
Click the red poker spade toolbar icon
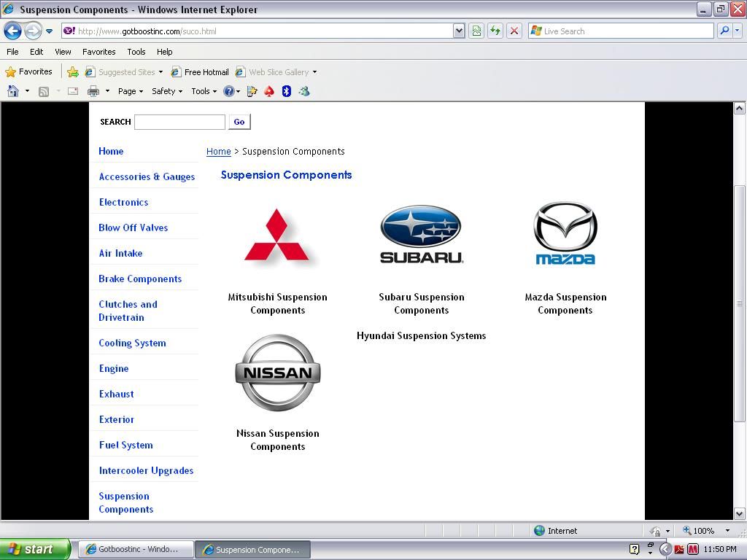tap(269, 91)
